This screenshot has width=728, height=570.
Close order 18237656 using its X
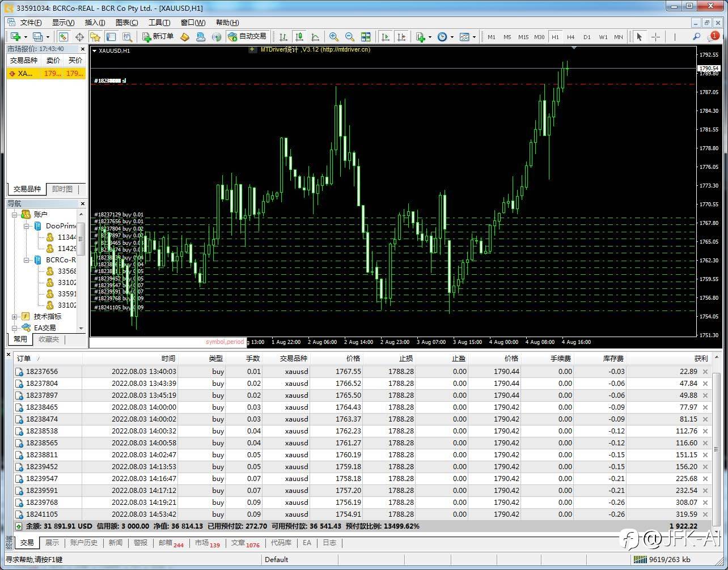click(x=705, y=372)
